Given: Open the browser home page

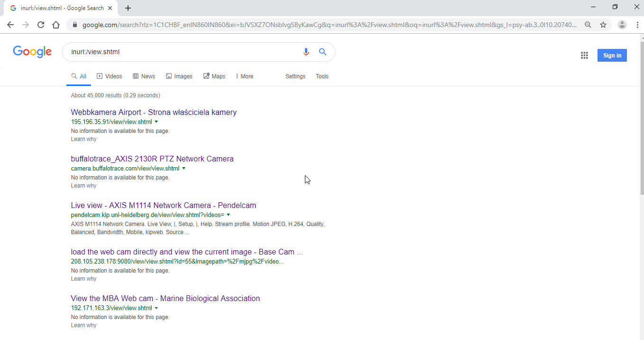Looking at the screenshot, I should click(56, 25).
